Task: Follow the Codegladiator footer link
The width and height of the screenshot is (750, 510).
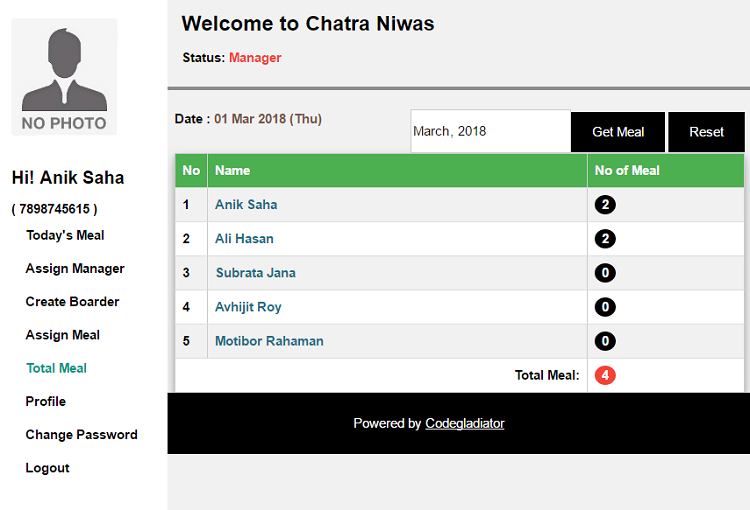Action: click(x=465, y=423)
